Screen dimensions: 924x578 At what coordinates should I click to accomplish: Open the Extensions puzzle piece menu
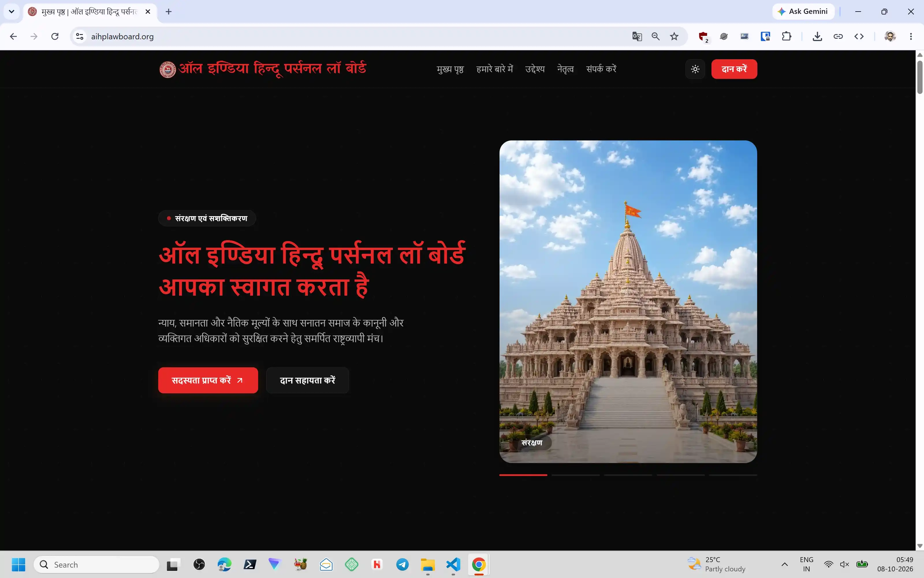pos(786,36)
